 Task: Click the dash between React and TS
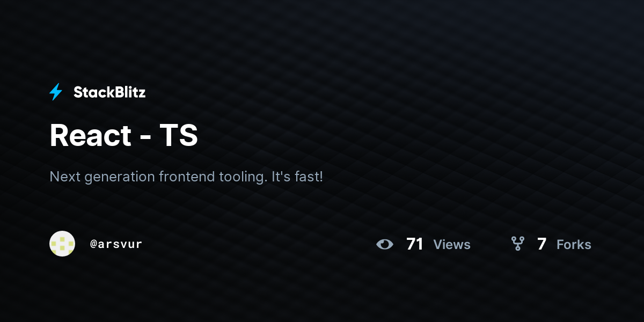[x=145, y=137]
